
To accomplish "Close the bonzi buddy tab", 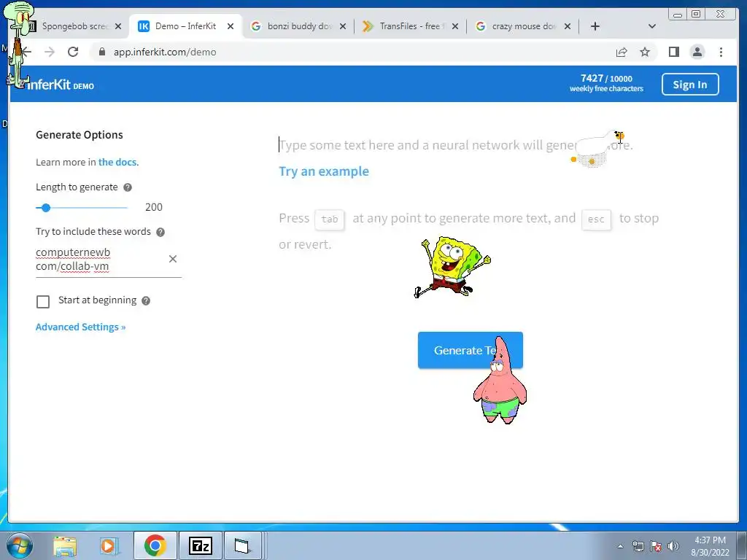I will tap(343, 26).
